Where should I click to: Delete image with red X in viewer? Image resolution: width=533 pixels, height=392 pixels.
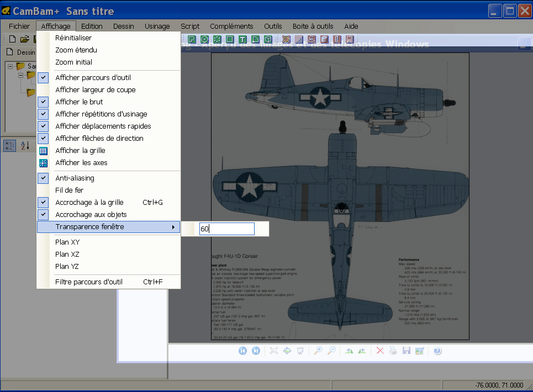tap(380, 351)
